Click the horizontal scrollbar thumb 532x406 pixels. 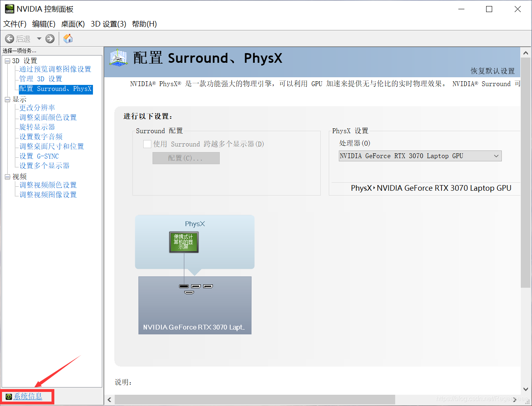point(255,400)
